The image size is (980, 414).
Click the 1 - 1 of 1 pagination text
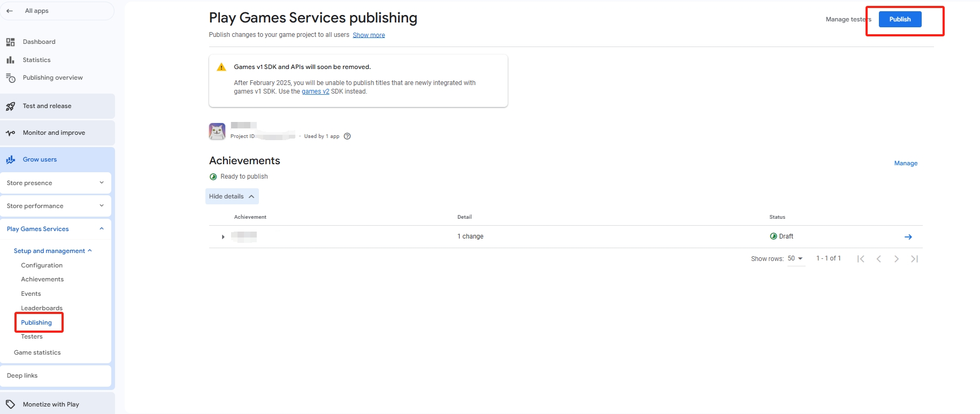(x=828, y=258)
